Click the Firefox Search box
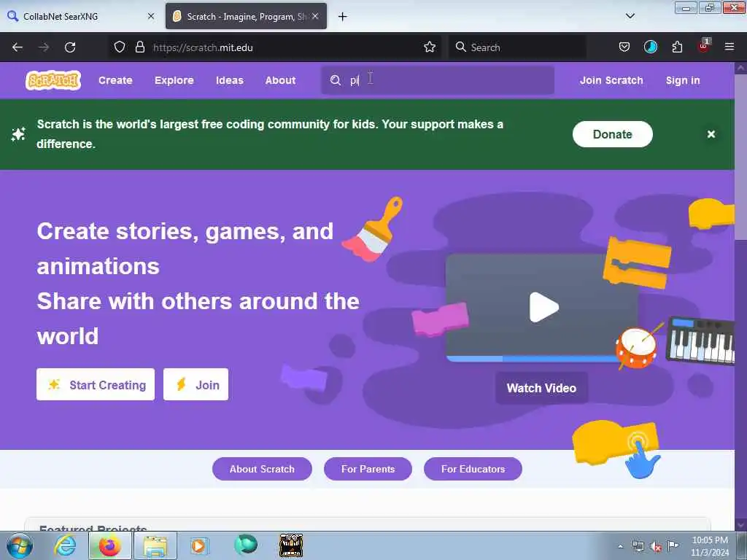The image size is (747, 560). click(517, 47)
